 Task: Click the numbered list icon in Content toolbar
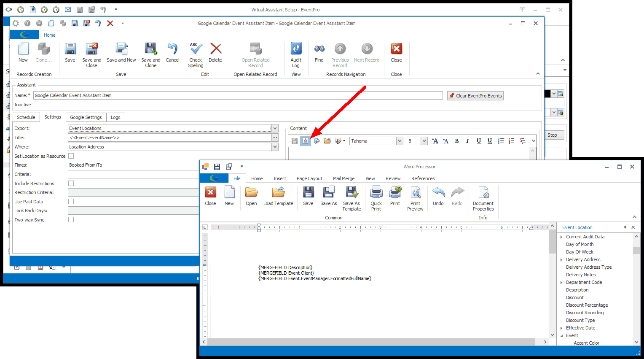pyautogui.click(x=512, y=141)
